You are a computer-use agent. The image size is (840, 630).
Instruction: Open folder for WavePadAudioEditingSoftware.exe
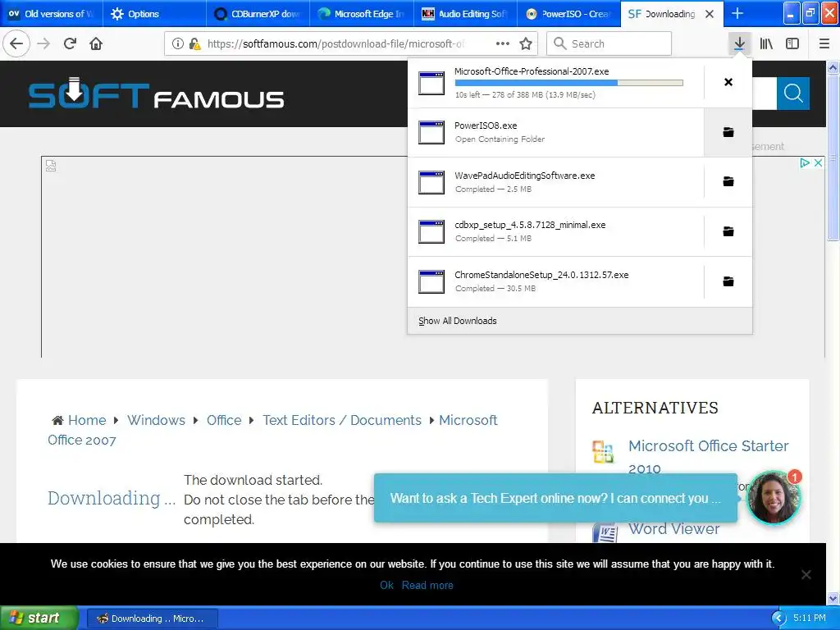(728, 181)
